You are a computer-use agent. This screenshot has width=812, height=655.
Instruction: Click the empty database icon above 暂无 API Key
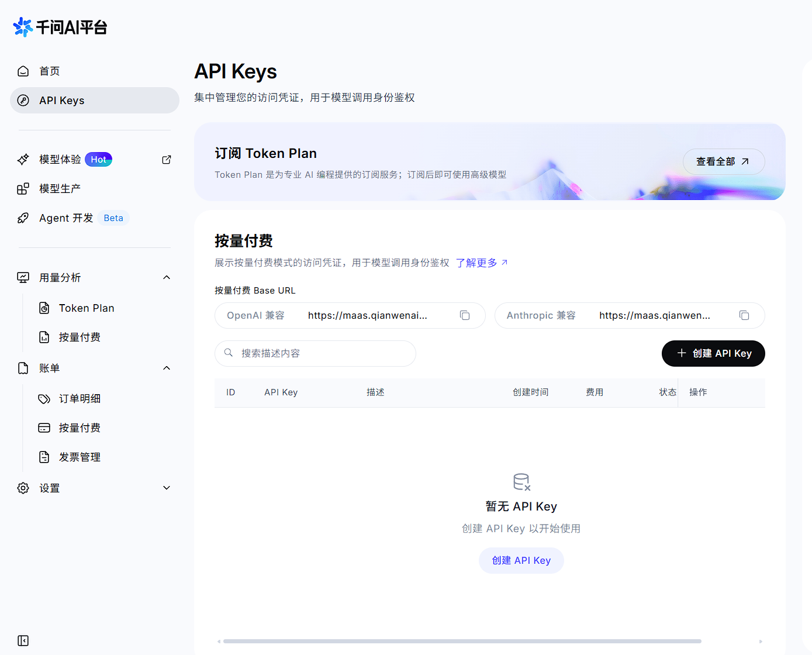coord(521,482)
